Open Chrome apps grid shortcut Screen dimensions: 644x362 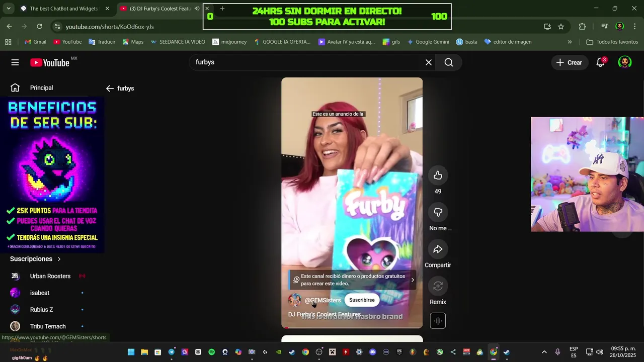click(x=8, y=42)
